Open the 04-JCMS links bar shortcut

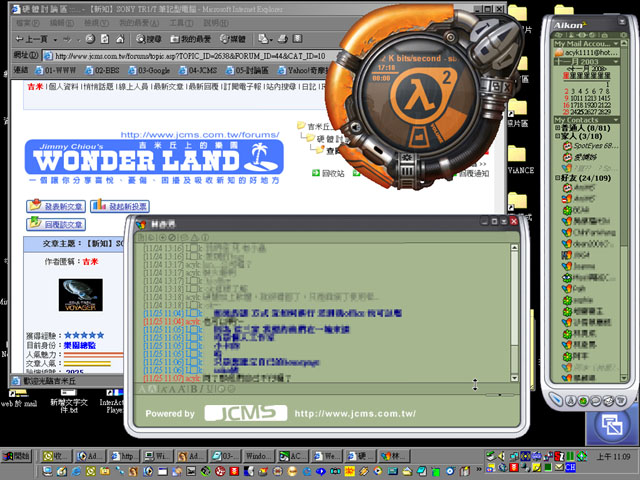(198, 70)
